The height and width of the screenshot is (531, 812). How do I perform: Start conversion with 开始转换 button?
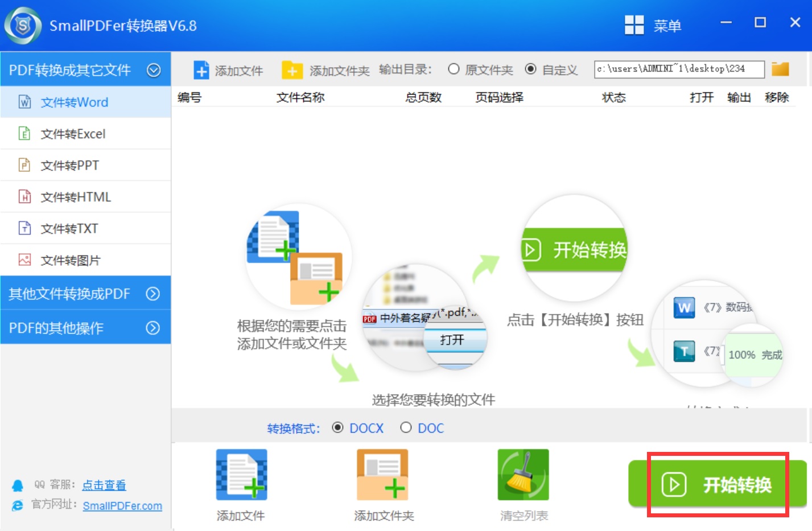717,484
